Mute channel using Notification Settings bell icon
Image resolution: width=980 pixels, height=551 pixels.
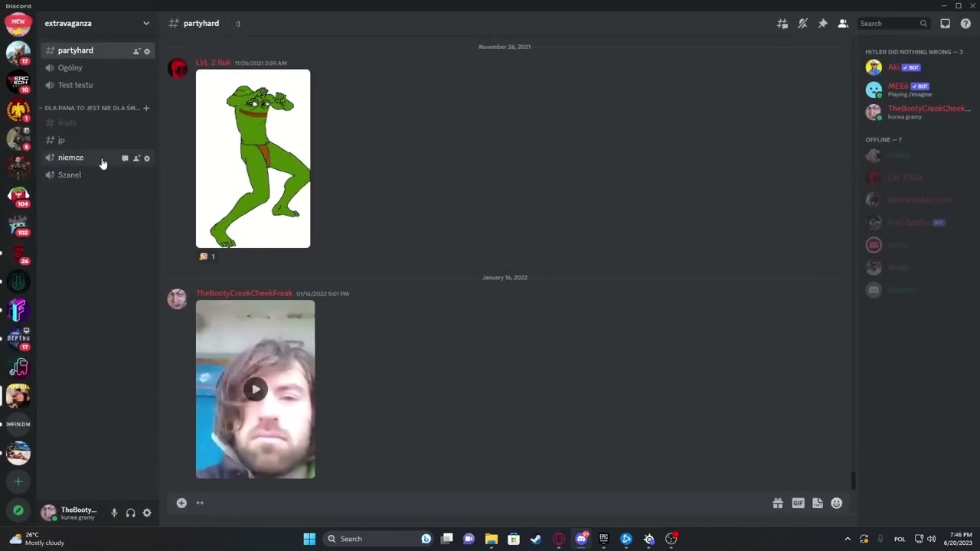pyautogui.click(x=802, y=24)
